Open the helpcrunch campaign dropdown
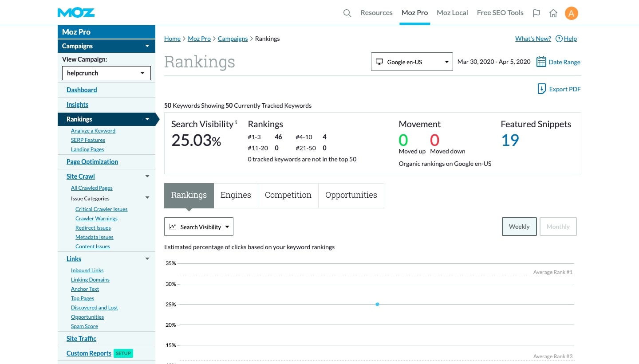This screenshot has height=364, width=639. [x=106, y=73]
